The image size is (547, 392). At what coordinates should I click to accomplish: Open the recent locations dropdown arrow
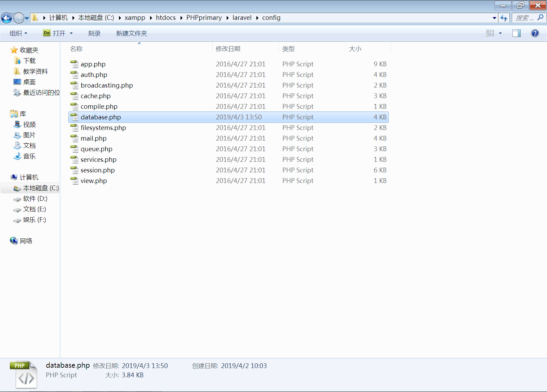(x=27, y=18)
